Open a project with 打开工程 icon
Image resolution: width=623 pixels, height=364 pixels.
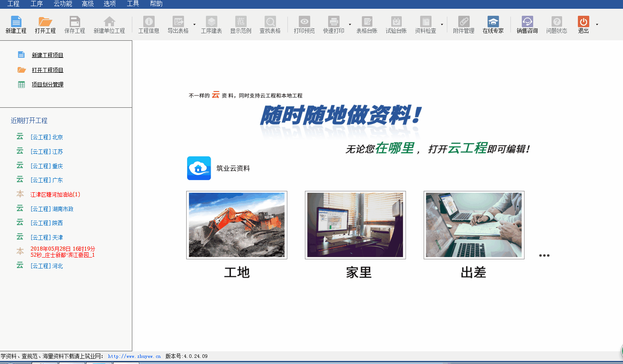(x=45, y=21)
